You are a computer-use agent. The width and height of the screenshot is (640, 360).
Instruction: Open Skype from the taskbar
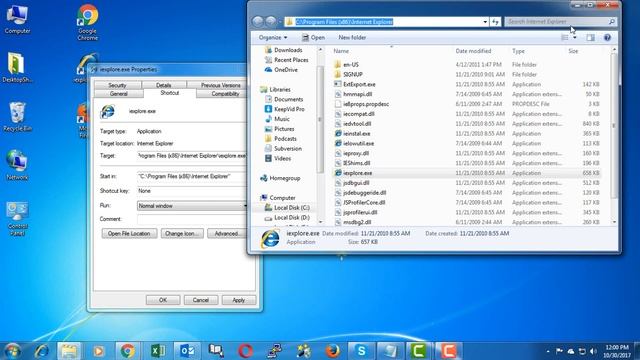point(361,351)
